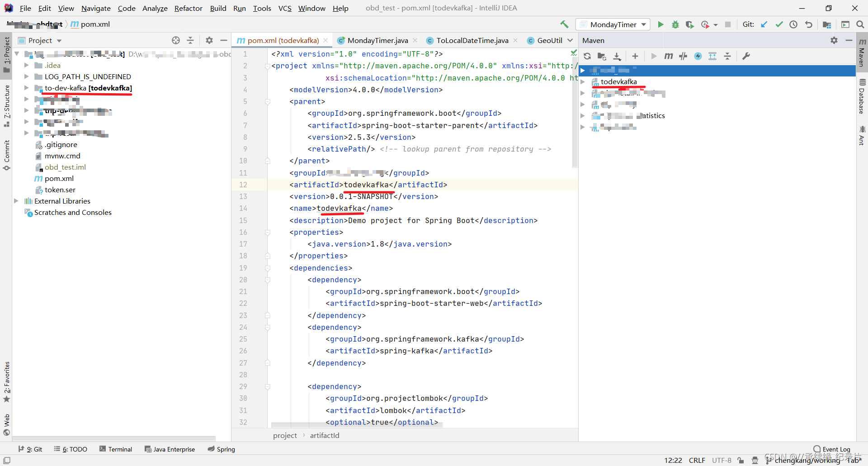
Task: Collapse All in Project panel
Action: point(190,40)
